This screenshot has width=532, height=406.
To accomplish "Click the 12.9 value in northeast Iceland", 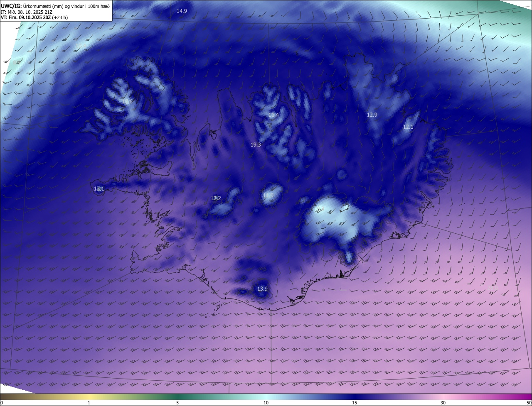I will 372,115.
